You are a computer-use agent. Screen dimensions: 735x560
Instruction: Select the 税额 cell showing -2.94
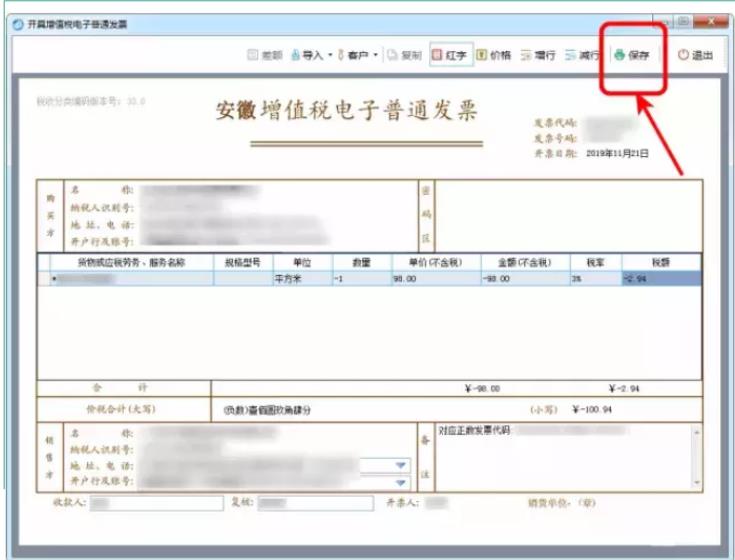pos(660,279)
